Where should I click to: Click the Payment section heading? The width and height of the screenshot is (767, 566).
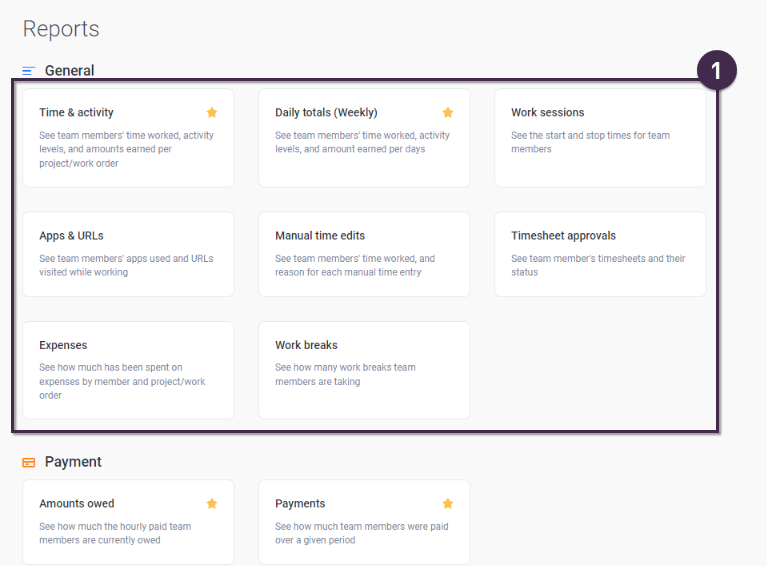(73, 462)
